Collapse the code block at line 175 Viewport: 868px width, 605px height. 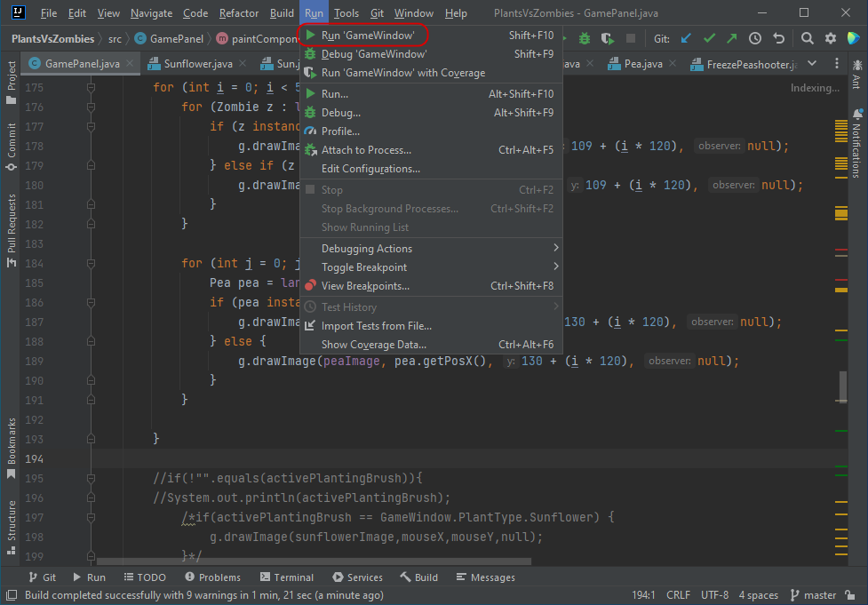pyautogui.click(x=91, y=87)
